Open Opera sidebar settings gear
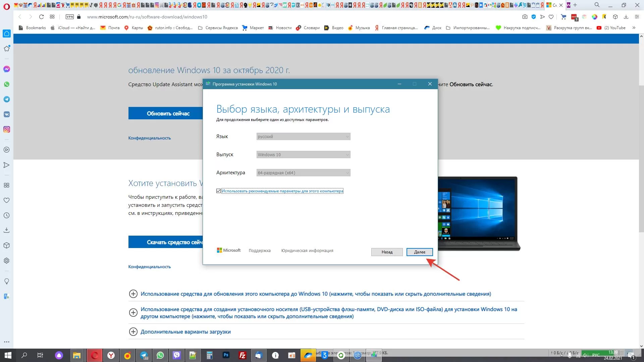Image resolution: width=644 pixels, height=362 pixels. pos(7,261)
